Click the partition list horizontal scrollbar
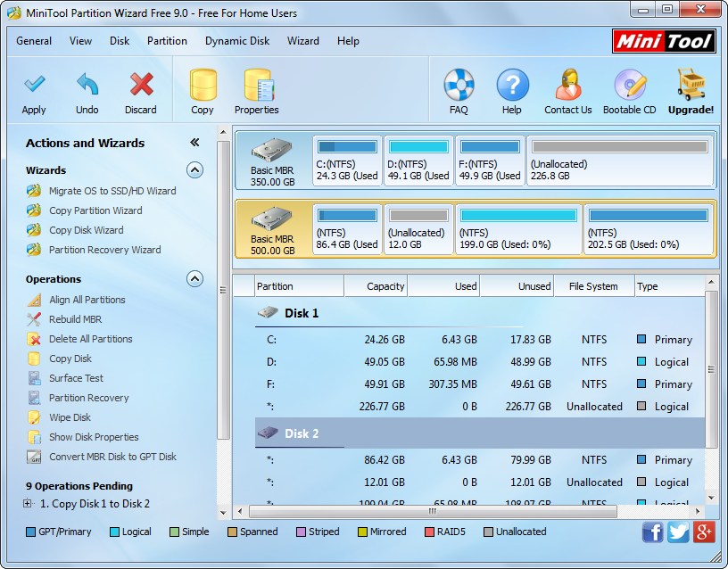Screen dimensions: 728x569 pos(433,511)
